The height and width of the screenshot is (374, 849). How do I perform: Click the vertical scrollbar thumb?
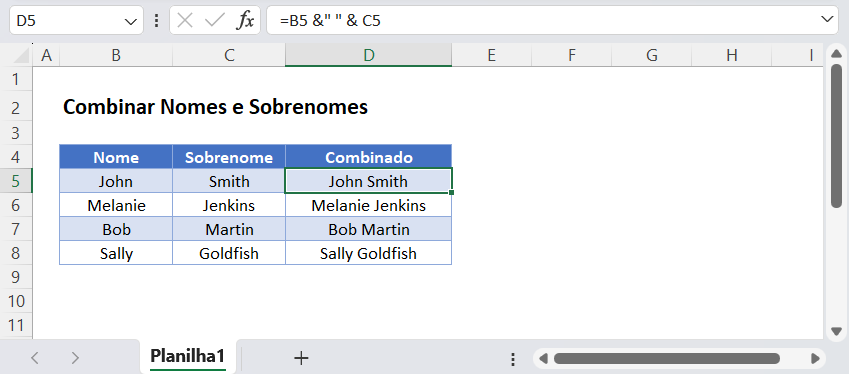tap(837, 135)
